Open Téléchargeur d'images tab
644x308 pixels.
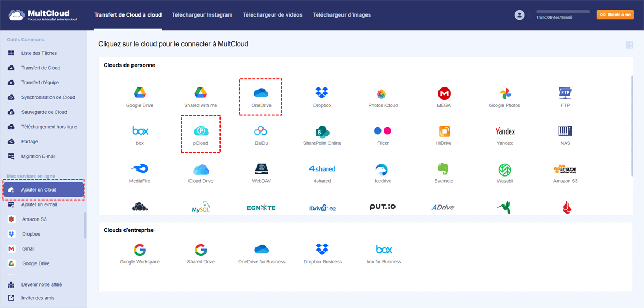click(342, 15)
